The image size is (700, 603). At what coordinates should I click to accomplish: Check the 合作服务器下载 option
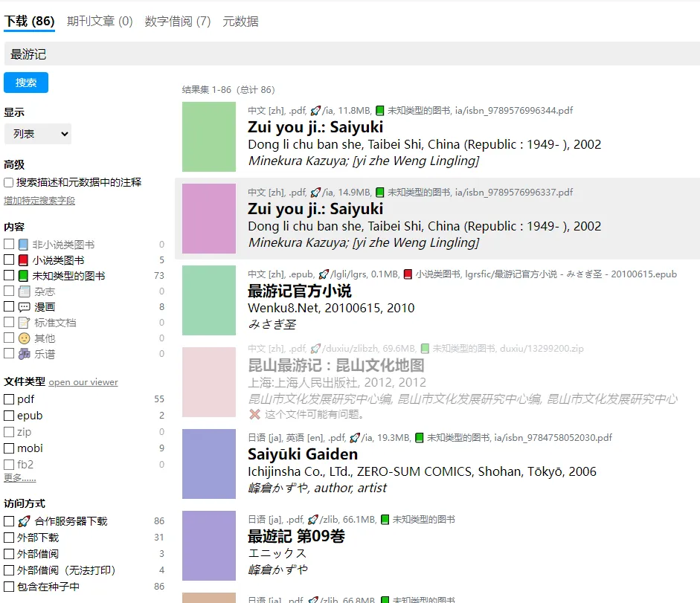coord(9,521)
